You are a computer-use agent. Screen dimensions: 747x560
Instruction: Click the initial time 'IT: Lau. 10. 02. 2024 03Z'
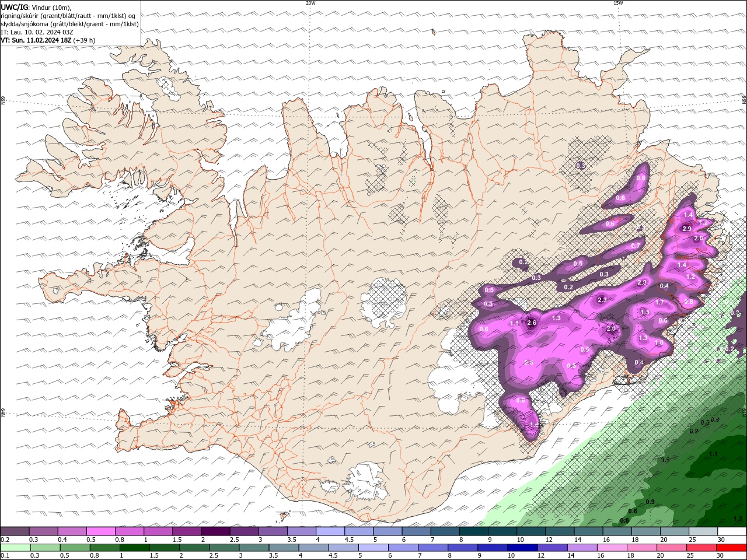pos(37,32)
